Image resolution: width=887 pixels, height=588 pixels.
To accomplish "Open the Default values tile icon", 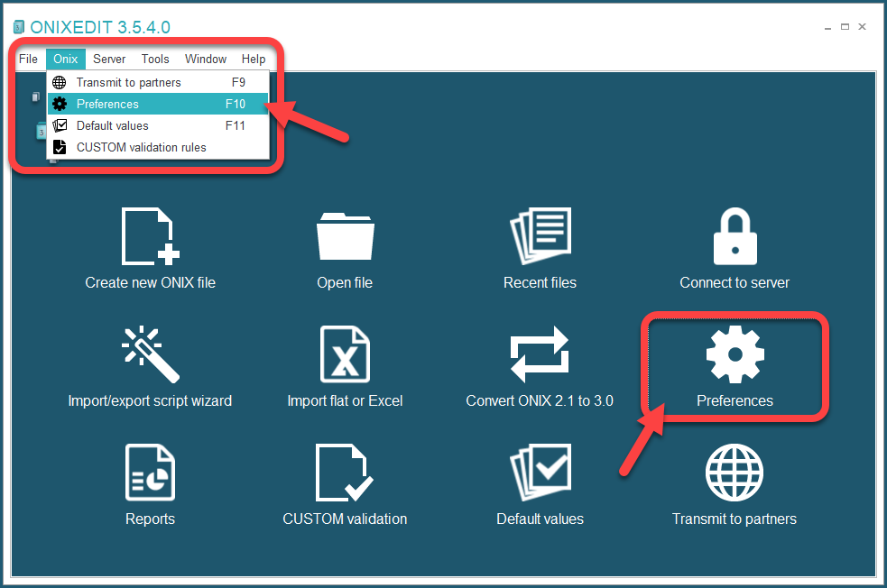I will (x=541, y=473).
